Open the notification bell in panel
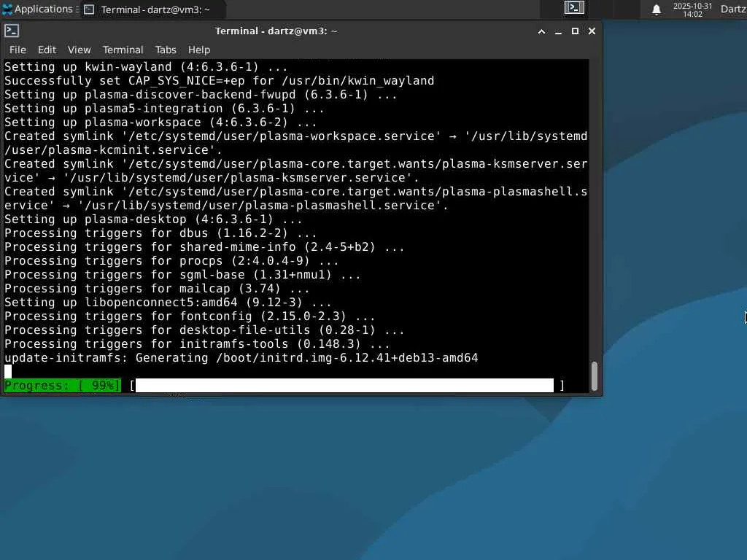747x560 pixels. click(x=657, y=9)
